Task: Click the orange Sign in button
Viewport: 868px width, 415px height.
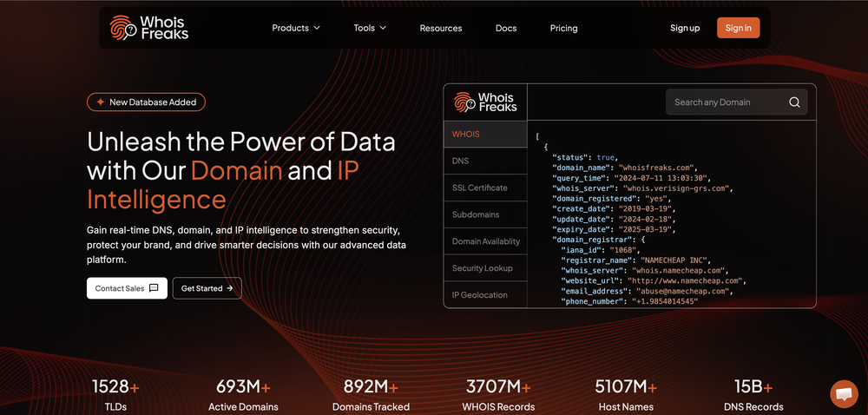Action: (x=739, y=28)
